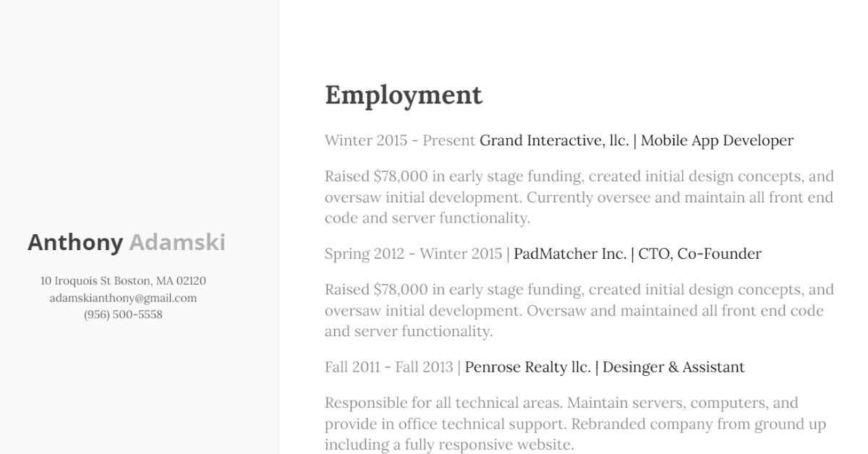Image resolution: width=868 pixels, height=454 pixels.
Task: Click the Penrose Realty description paragraph
Action: click(x=575, y=424)
